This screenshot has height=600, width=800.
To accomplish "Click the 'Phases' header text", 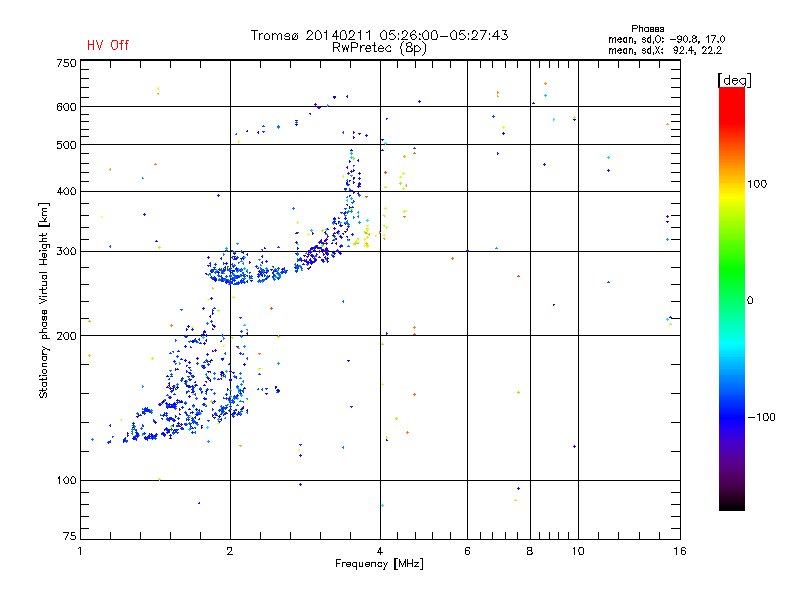I will [647, 29].
